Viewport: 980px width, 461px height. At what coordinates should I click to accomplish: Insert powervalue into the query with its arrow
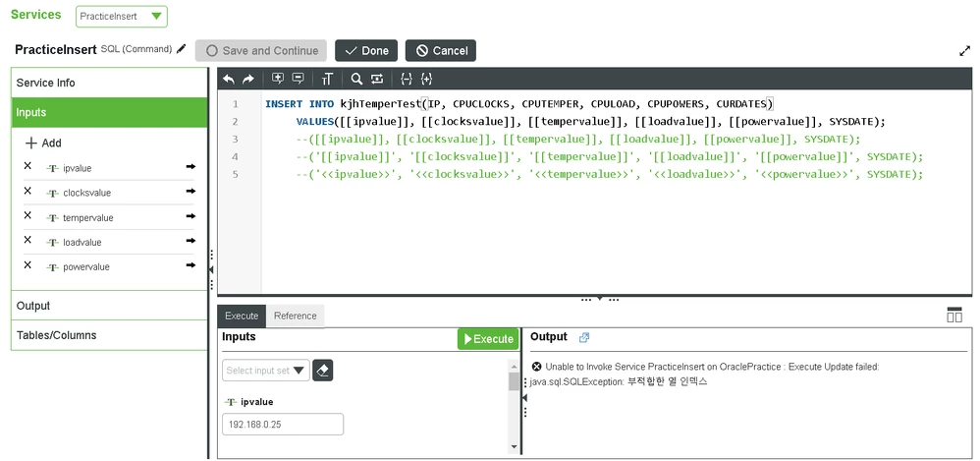191,265
